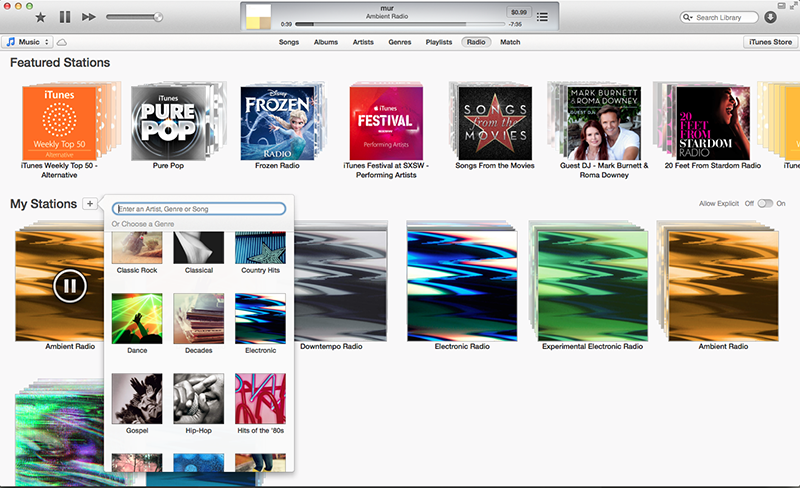Click the Enter an Artist, Genre or Song field
This screenshot has height=488, width=800.
click(x=199, y=209)
